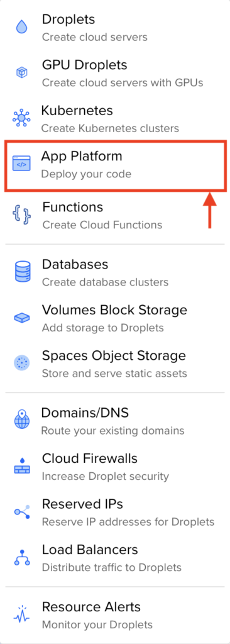This screenshot has width=230, height=644.
Task: Click the Droplets water drop icon
Action: (x=21, y=27)
